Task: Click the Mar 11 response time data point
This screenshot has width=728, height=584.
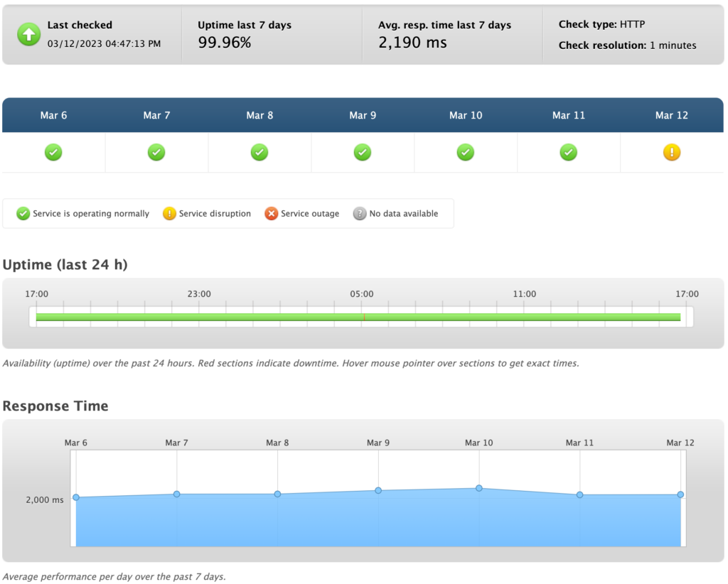Action: pos(580,495)
